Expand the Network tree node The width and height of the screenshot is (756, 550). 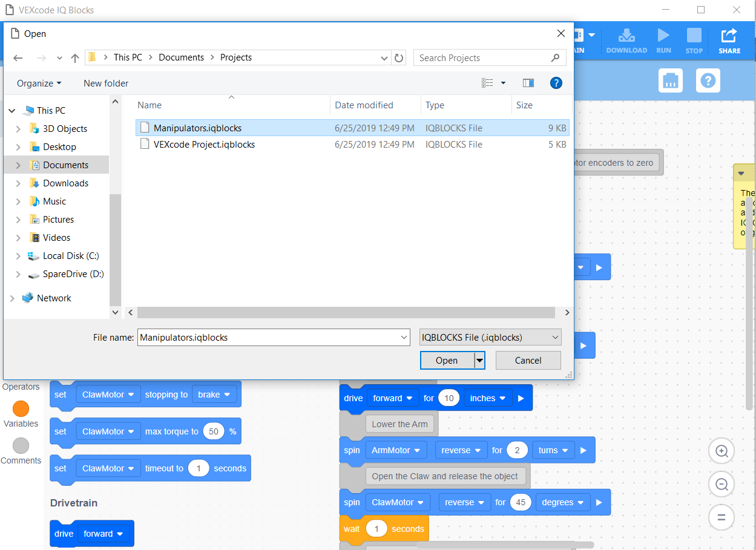[x=12, y=298]
